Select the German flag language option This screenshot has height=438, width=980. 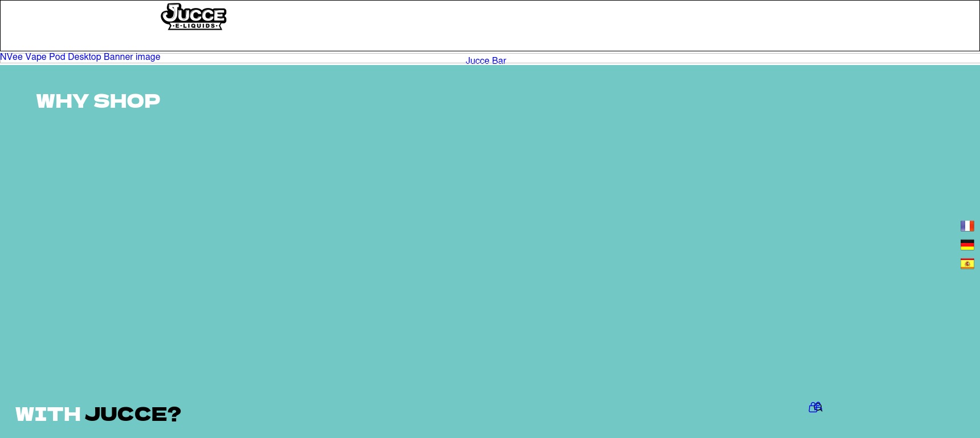(967, 245)
